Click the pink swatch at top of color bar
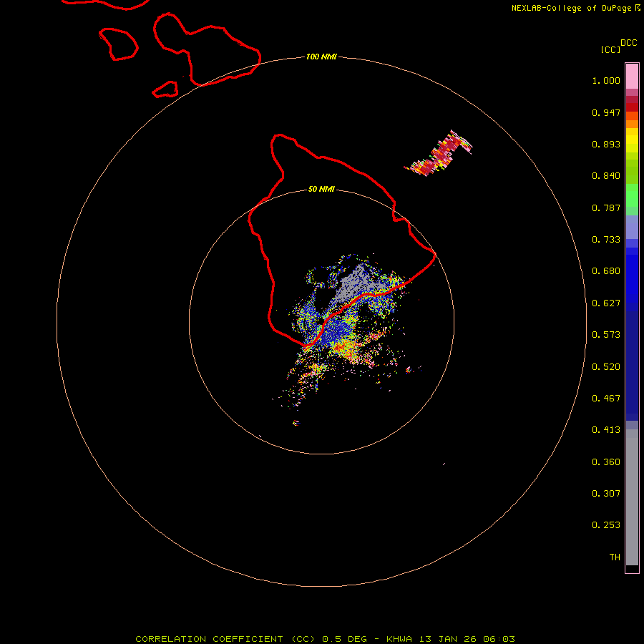Image resolution: width=644 pixels, height=644 pixels. [x=632, y=77]
